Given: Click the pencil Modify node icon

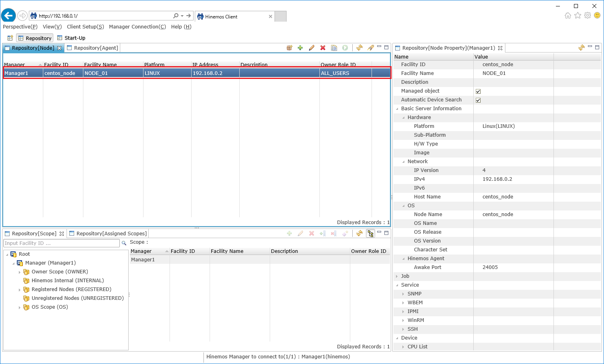Looking at the screenshot, I should [311, 48].
